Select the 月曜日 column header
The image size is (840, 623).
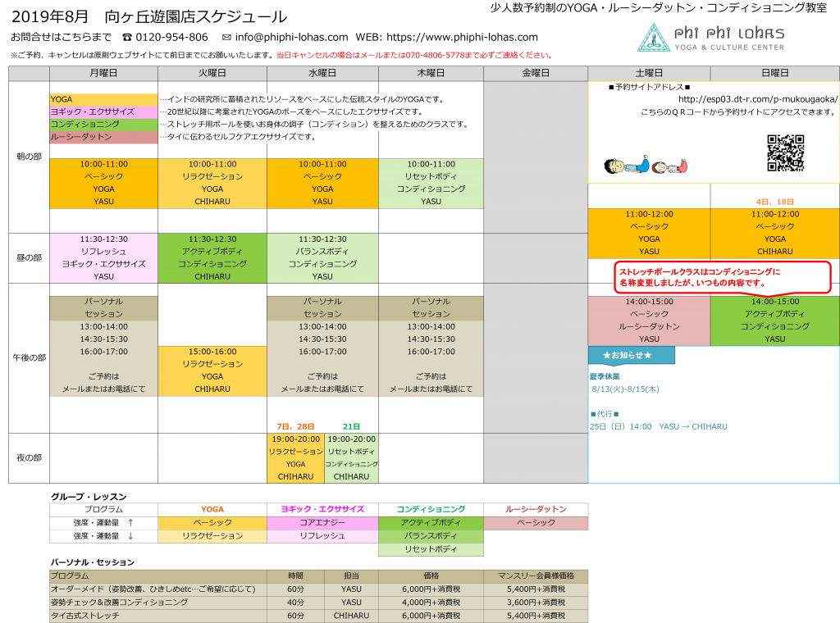(103, 73)
